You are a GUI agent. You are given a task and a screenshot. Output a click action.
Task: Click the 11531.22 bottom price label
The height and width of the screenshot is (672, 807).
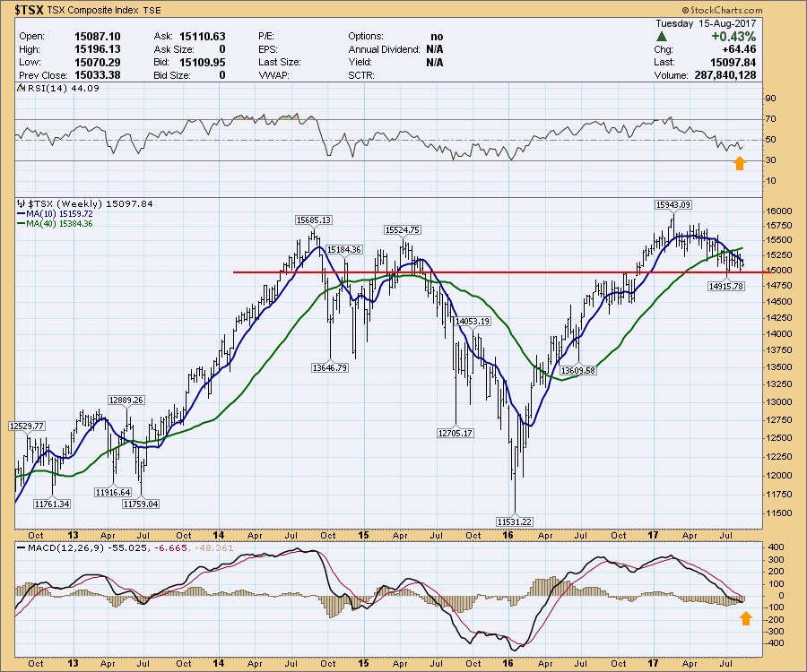[514, 521]
